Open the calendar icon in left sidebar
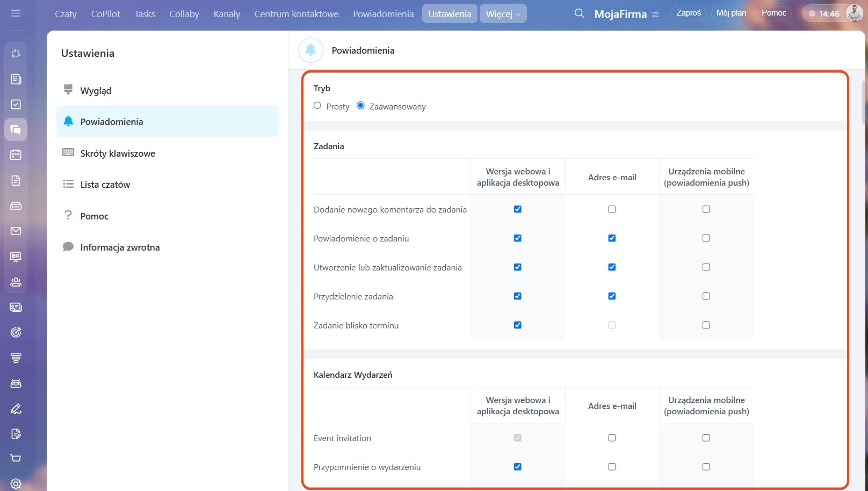 [16, 155]
